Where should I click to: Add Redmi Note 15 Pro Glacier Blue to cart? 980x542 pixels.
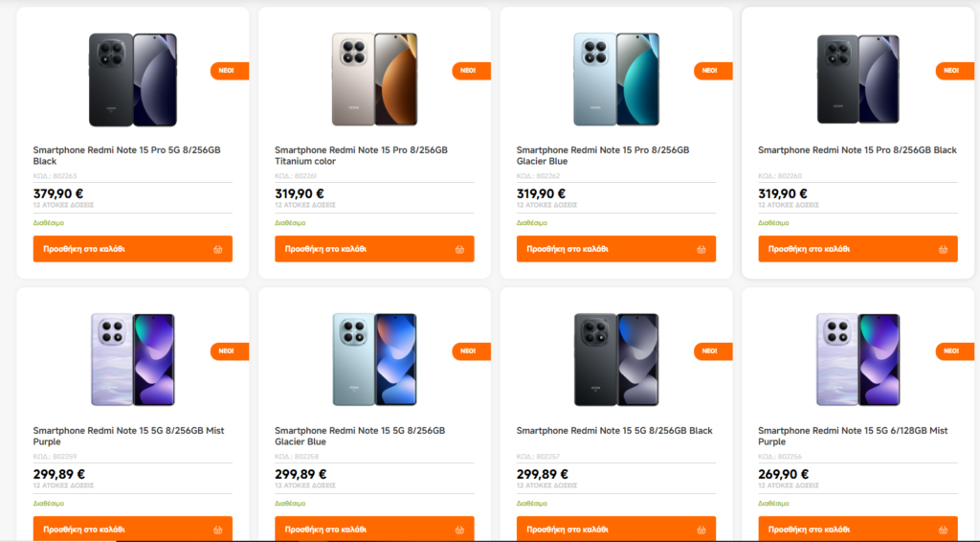[616, 249]
